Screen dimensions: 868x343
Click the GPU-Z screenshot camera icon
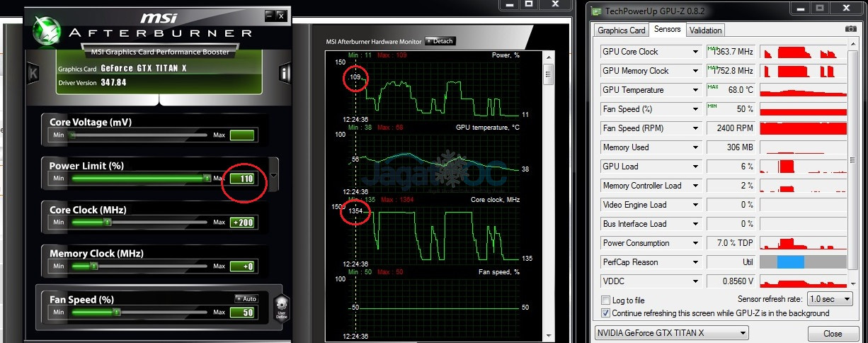click(x=850, y=29)
